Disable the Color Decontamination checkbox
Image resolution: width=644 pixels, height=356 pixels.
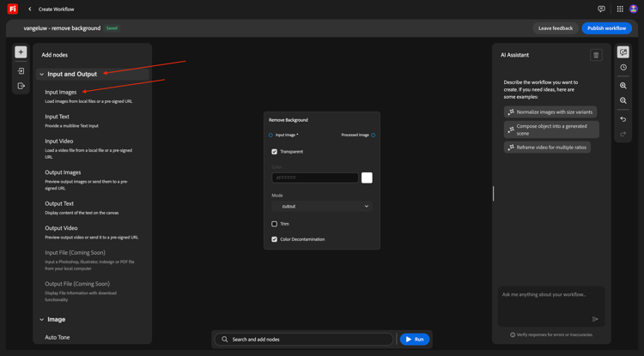coord(275,239)
